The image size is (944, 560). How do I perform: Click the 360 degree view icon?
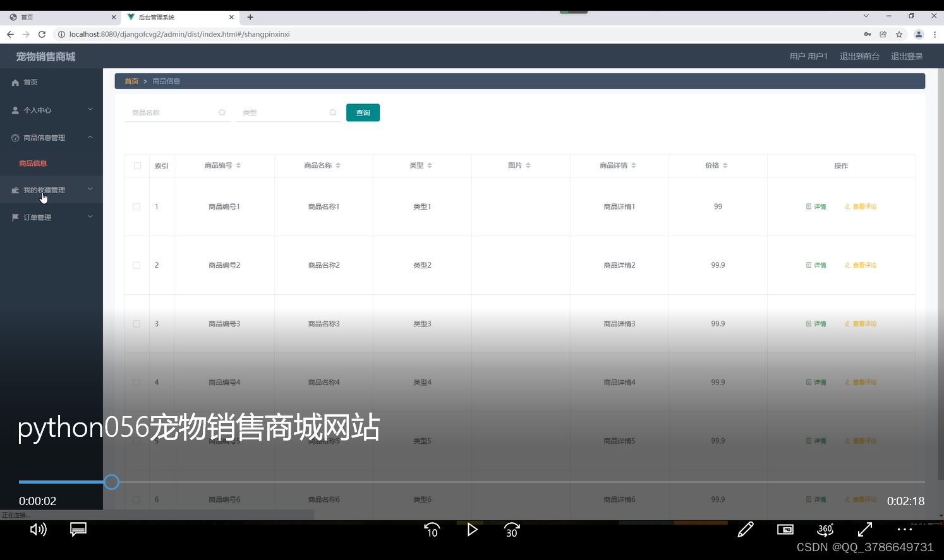click(x=825, y=529)
